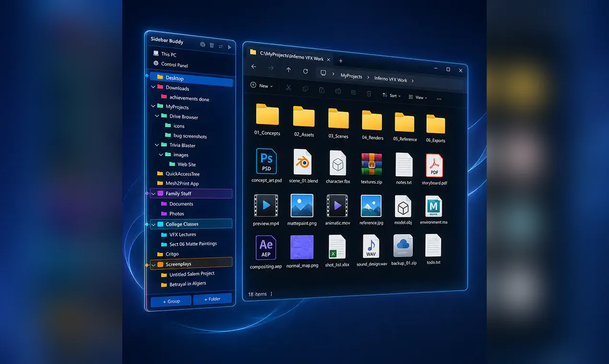The height and width of the screenshot is (364, 609).
Task: Collapse the College Classes group
Action: (x=153, y=224)
